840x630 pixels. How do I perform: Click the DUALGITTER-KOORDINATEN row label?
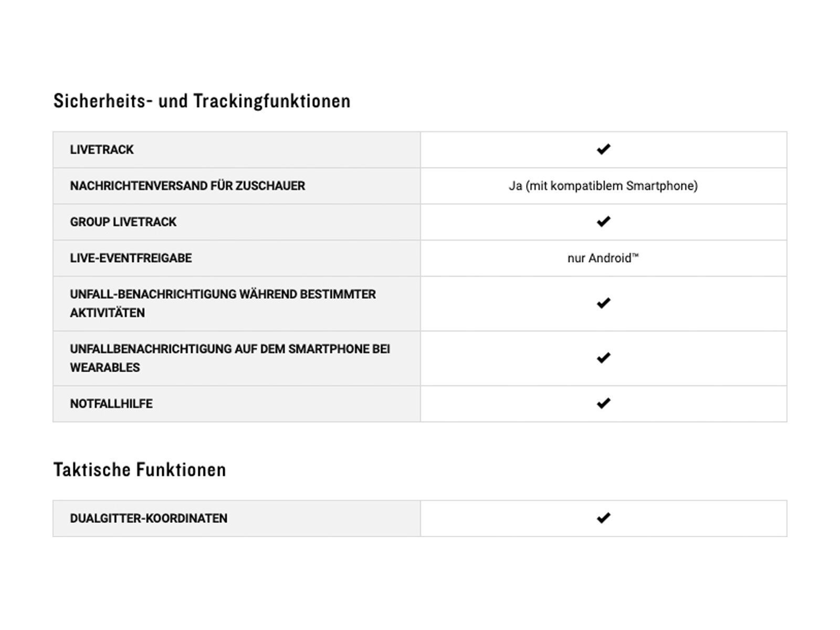pyautogui.click(x=149, y=519)
